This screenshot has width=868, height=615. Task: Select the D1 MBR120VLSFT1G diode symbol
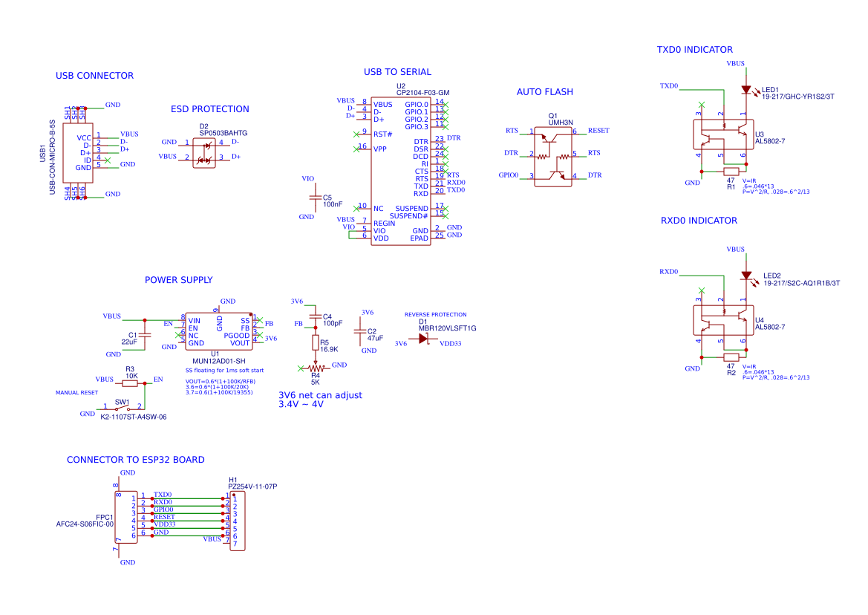click(x=423, y=338)
